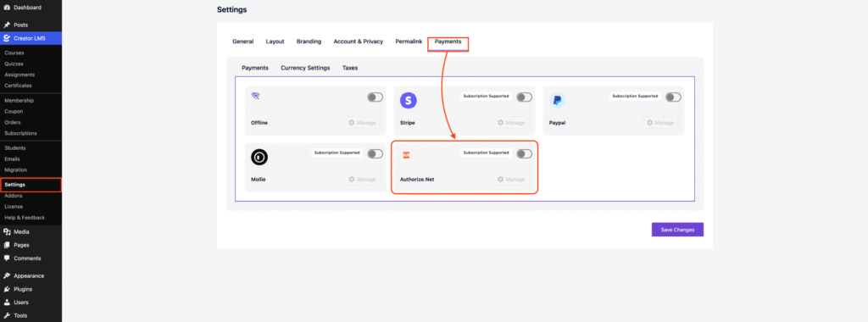Click Authorize.Net's Subscription Supported badge
Screen dimensions: 868x322
coord(486,153)
